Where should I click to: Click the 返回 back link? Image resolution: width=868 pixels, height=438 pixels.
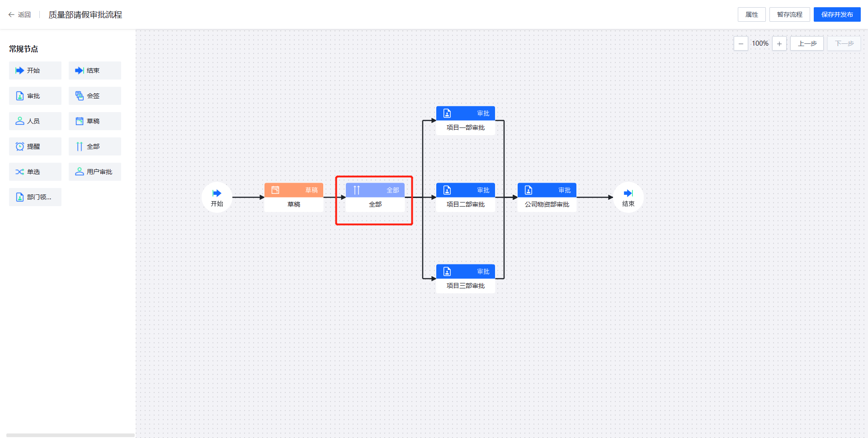pos(19,14)
